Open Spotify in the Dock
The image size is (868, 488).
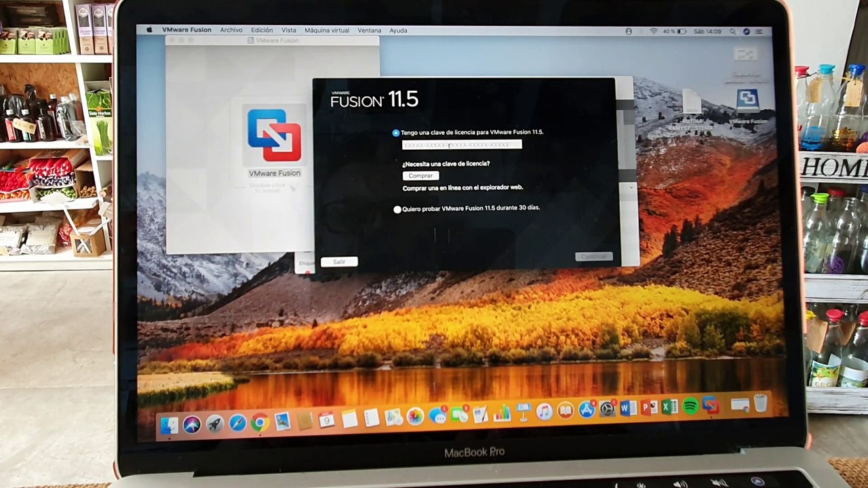click(x=691, y=406)
